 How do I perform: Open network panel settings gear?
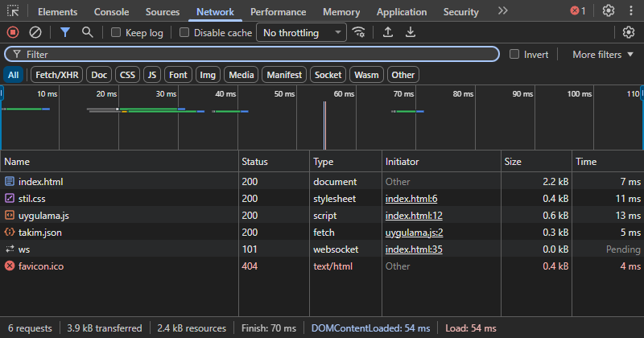coord(629,32)
